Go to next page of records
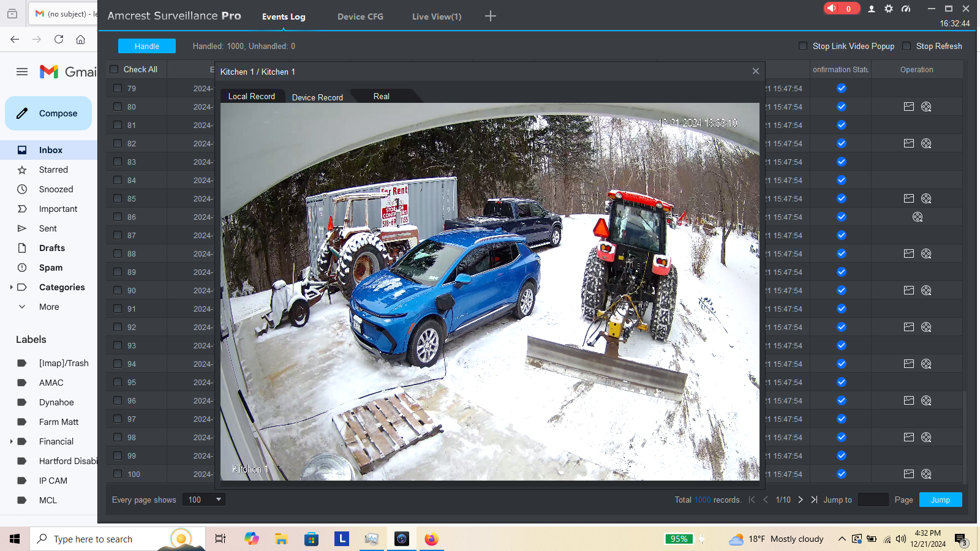 (x=801, y=500)
